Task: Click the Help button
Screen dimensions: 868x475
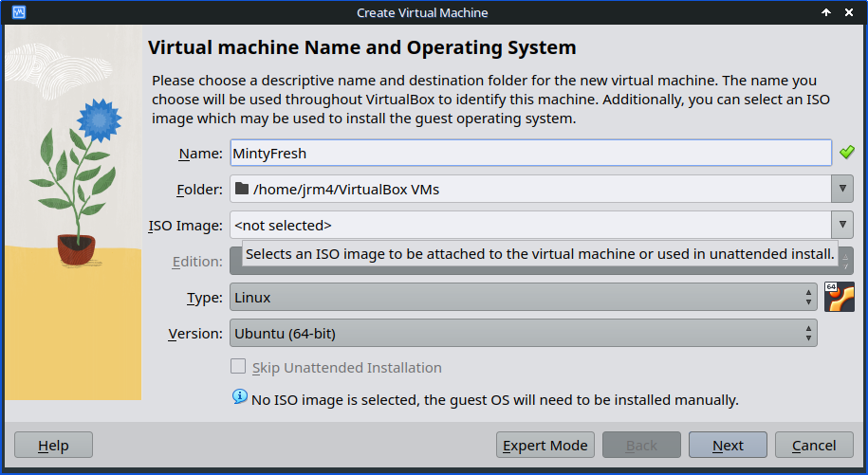Action: pos(53,446)
